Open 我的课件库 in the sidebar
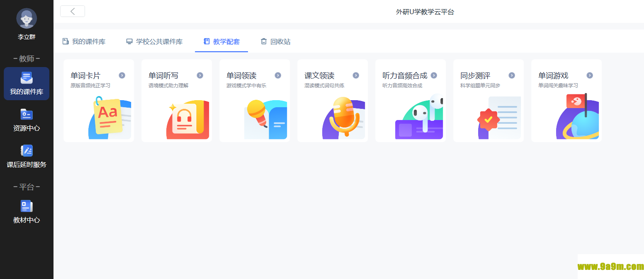The image size is (644, 279). pos(27,84)
